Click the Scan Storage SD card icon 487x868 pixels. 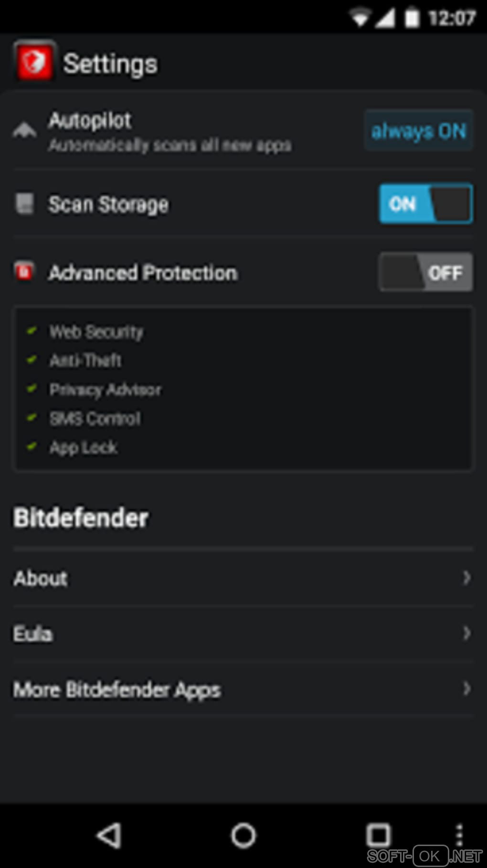coord(25,204)
